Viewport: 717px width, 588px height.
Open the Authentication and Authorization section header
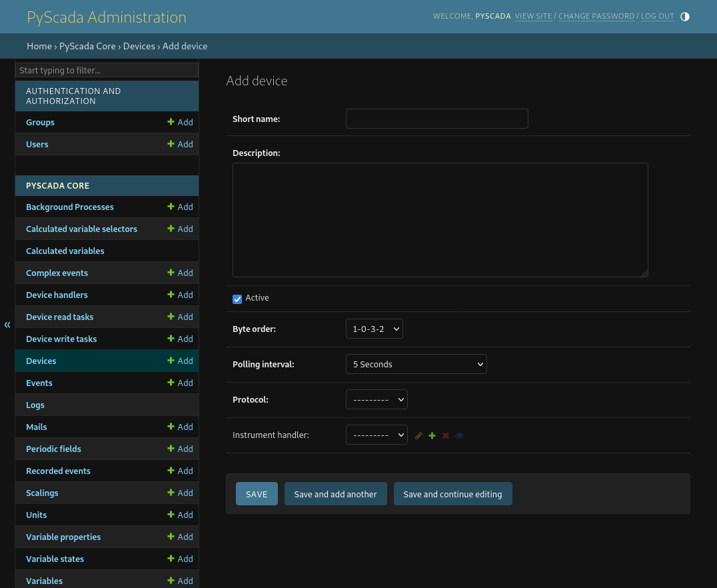[73, 95]
